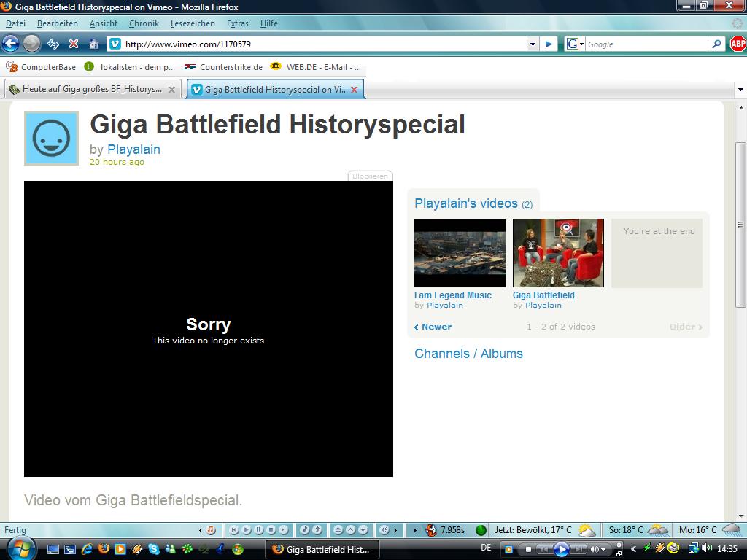Open the Bearbeiten menu
The image size is (747, 560).
[x=57, y=23]
